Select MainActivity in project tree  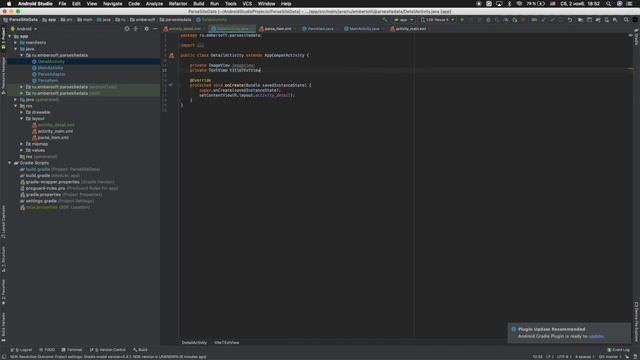(50, 68)
